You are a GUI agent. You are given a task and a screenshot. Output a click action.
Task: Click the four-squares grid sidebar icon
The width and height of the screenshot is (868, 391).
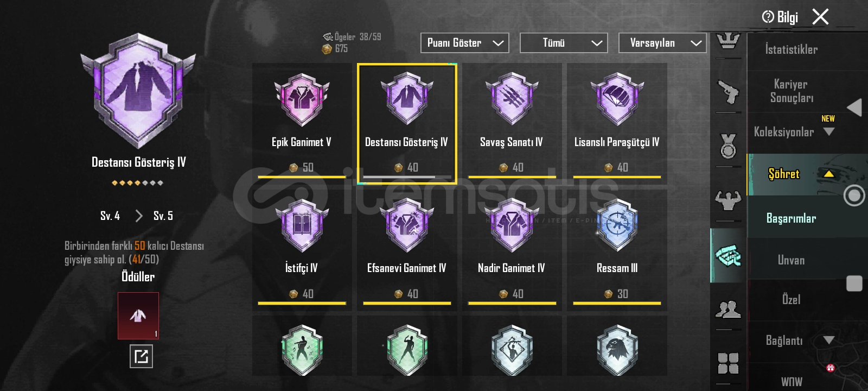(x=728, y=363)
